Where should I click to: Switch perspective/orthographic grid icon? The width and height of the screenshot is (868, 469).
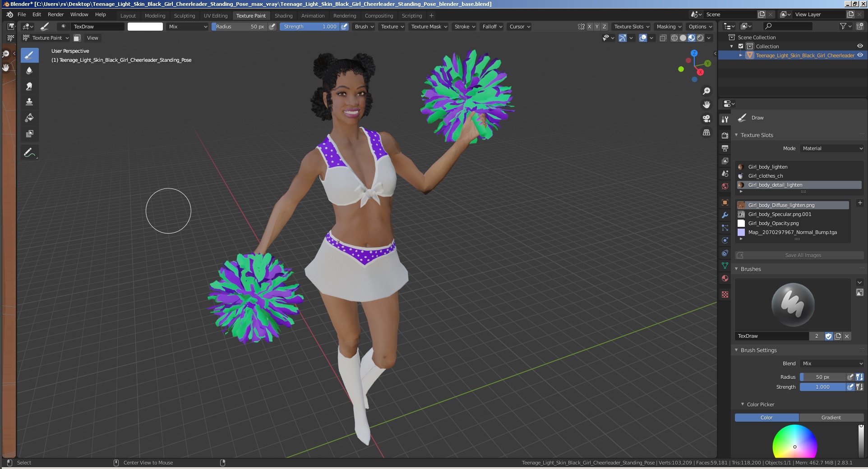click(x=706, y=133)
